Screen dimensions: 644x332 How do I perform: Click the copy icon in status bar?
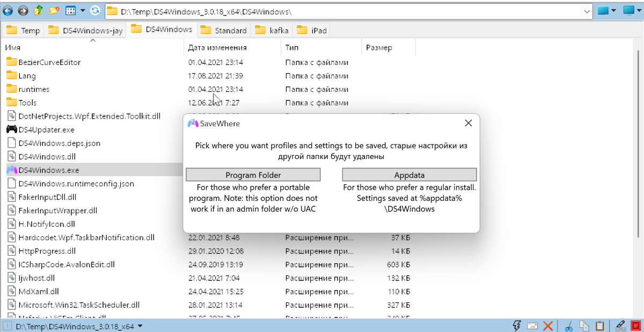pos(585,326)
